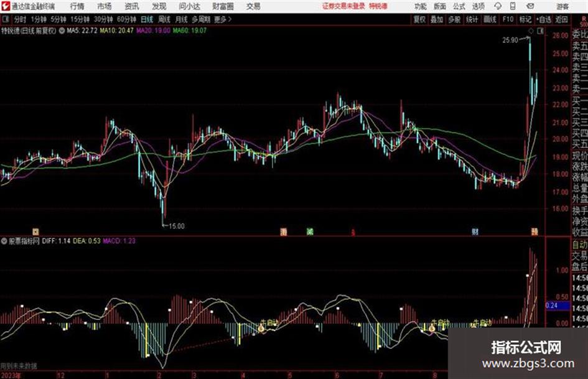Switch to the 15分钟 period tab
The width and height of the screenshot is (588, 379).
(80, 19)
